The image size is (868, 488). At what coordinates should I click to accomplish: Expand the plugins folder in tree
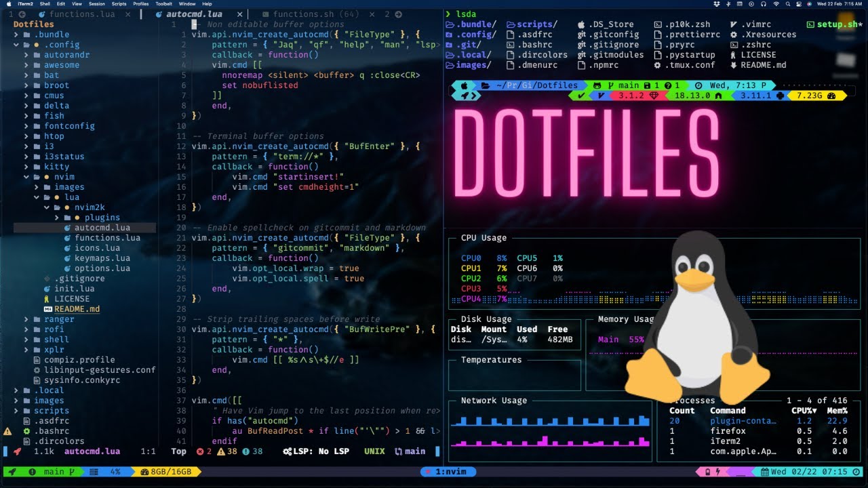pyautogui.click(x=58, y=218)
